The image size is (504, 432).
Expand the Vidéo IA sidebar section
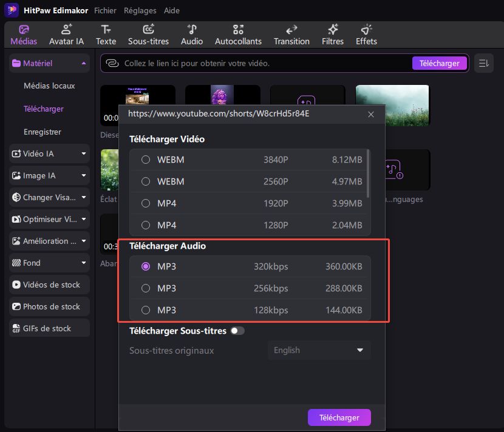point(50,154)
